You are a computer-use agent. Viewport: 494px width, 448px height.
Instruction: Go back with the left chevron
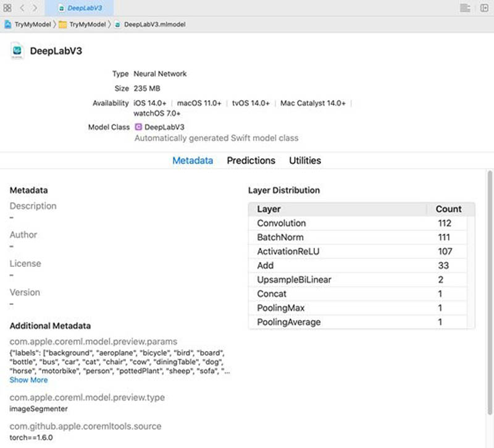click(22, 8)
